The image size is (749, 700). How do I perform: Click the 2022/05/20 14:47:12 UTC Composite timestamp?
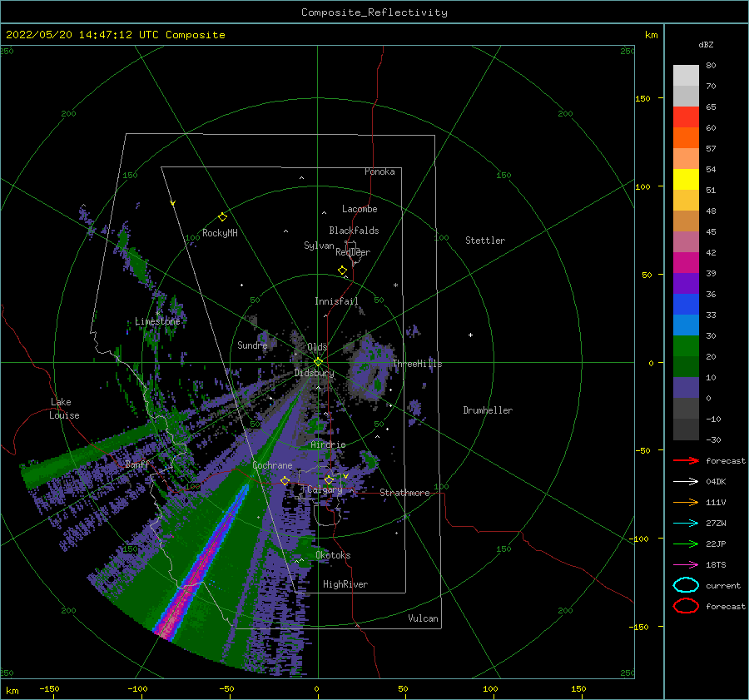[116, 35]
